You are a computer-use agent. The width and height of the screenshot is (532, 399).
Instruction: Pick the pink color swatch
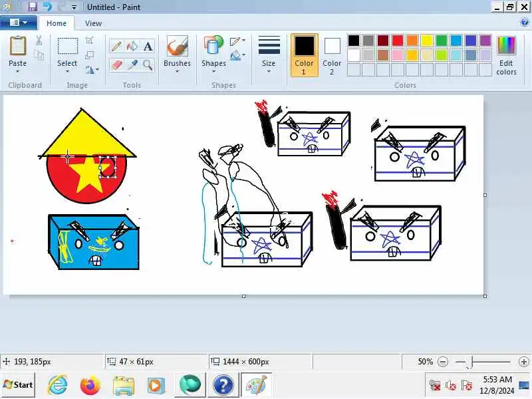(x=397, y=55)
